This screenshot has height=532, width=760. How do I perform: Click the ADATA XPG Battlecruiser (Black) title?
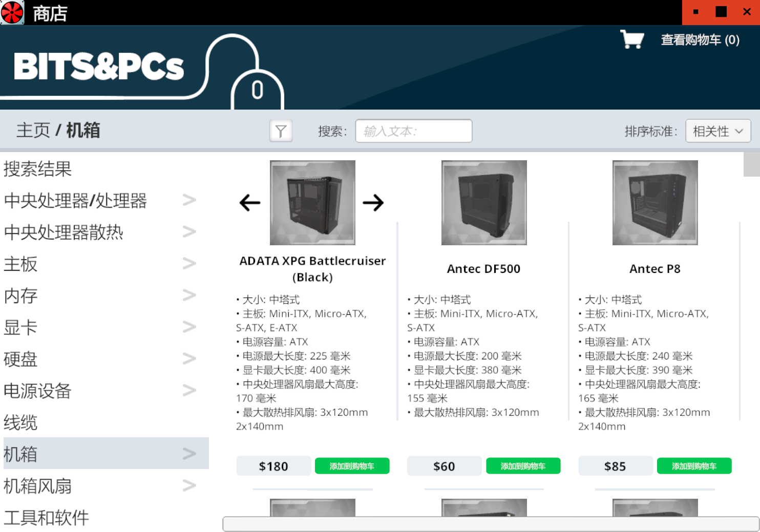pyautogui.click(x=312, y=269)
